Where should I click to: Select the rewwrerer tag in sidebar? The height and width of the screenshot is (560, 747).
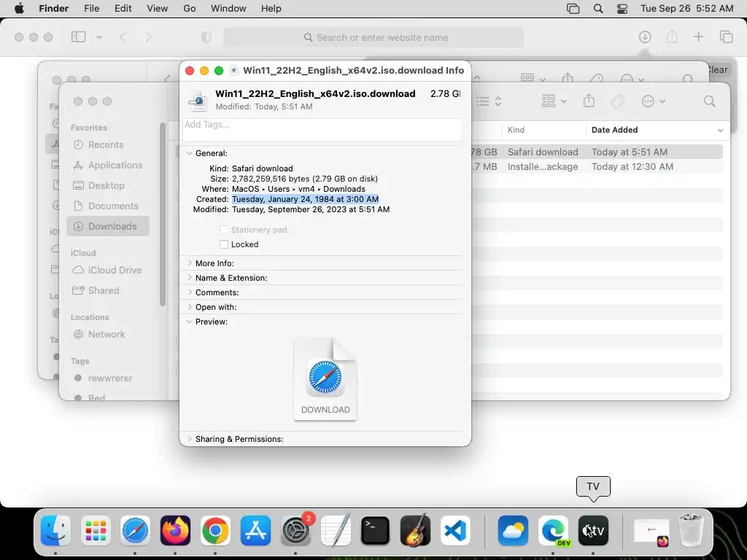(108, 378)
